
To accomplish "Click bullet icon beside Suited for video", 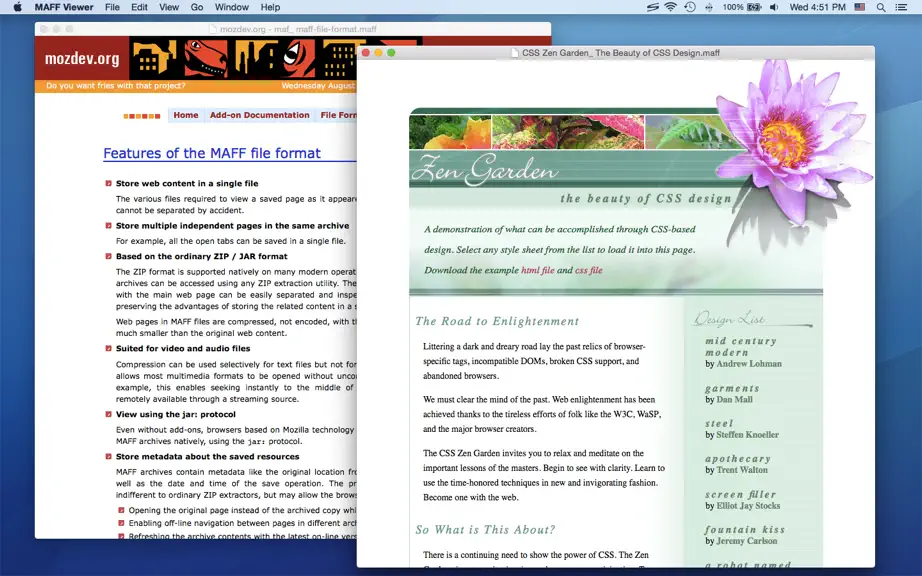I will click(108, 349).
